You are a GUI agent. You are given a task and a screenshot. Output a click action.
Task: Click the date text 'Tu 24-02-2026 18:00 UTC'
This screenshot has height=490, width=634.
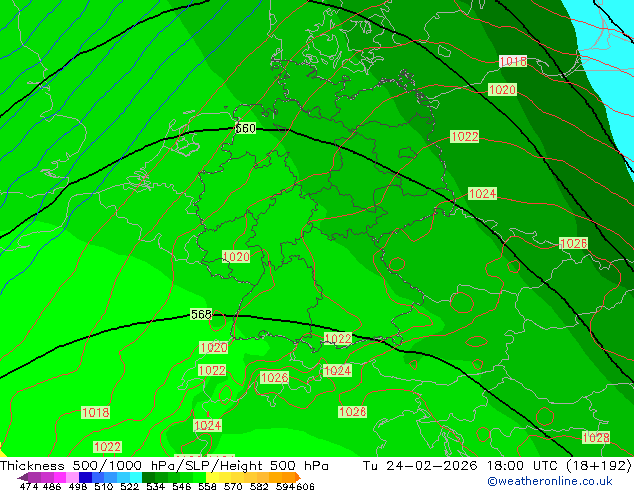pos(461,465)
